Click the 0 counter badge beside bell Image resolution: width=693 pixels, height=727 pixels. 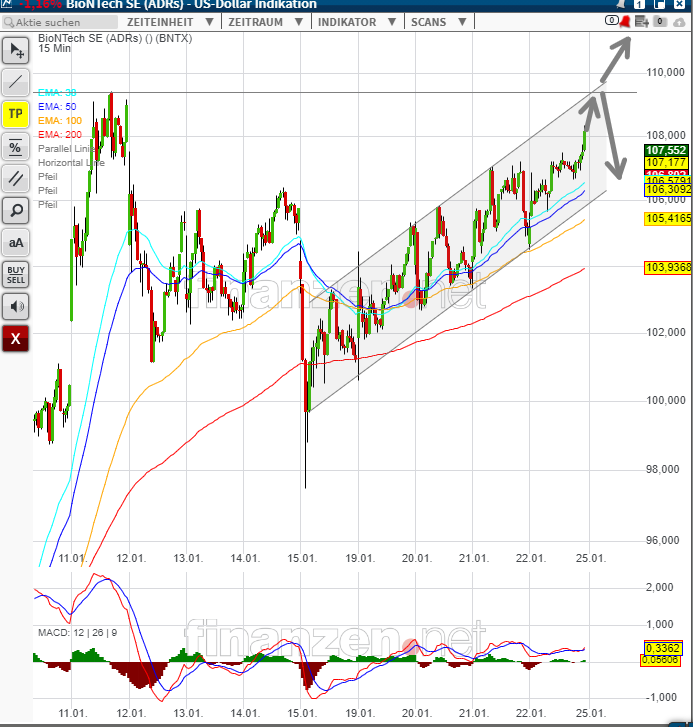click(x=611, y=20)
